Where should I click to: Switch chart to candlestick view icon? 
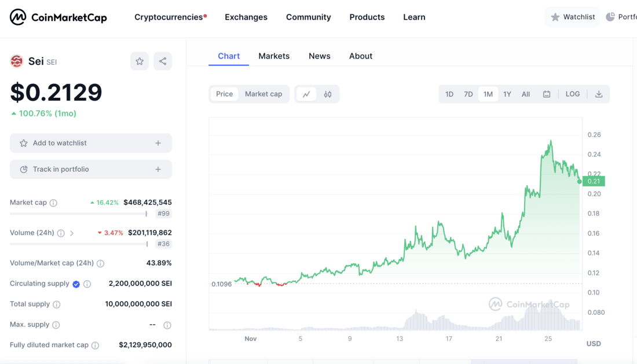(x=328, y=94)
